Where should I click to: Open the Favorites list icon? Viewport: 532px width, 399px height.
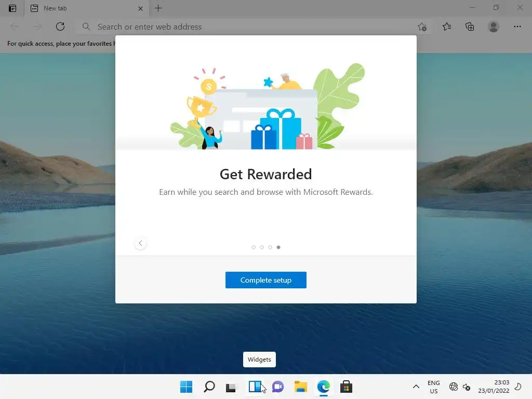pyautogui.click(x=447, y=26)
